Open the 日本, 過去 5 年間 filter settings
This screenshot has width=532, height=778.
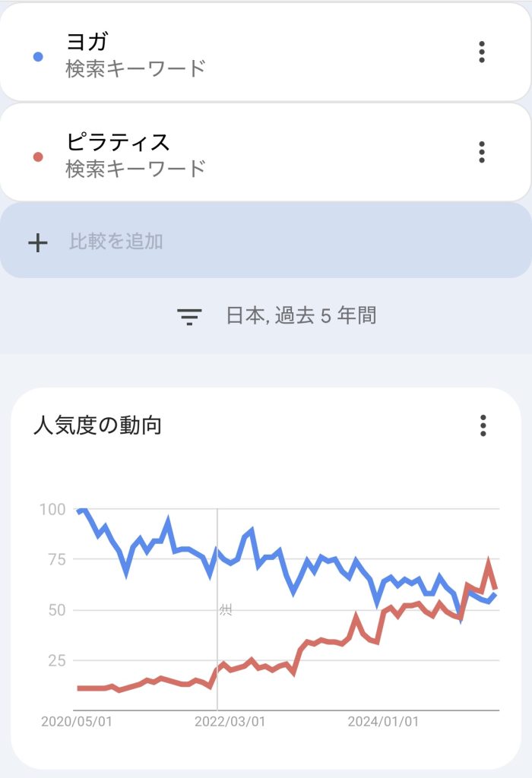click(x=301, y=315)
